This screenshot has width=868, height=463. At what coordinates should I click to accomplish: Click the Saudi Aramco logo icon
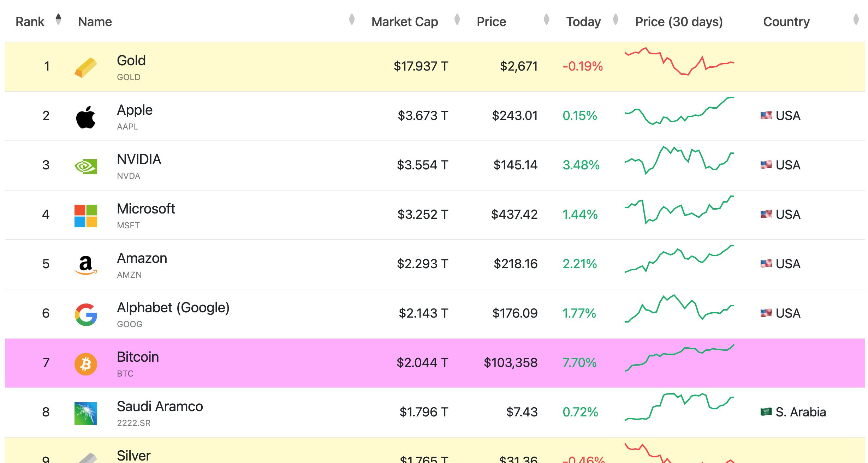coord(86,414)
